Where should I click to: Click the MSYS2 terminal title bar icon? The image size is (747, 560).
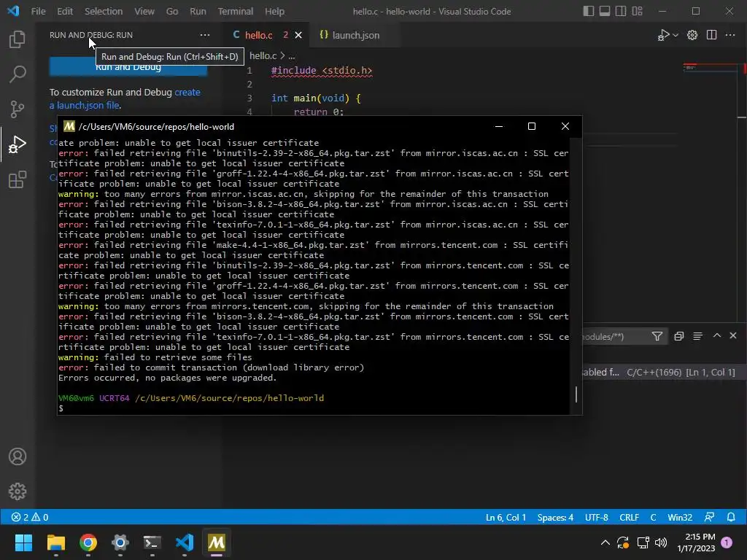pos(69,126)
